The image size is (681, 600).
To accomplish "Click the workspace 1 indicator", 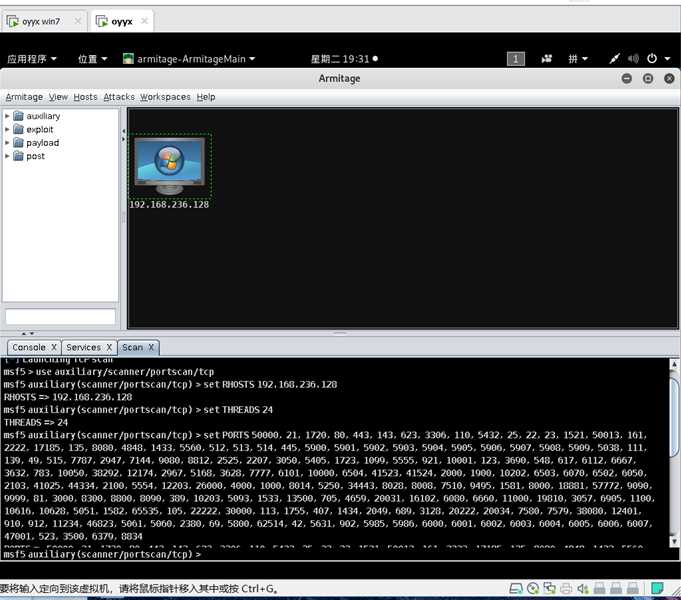I will (516, 59).
